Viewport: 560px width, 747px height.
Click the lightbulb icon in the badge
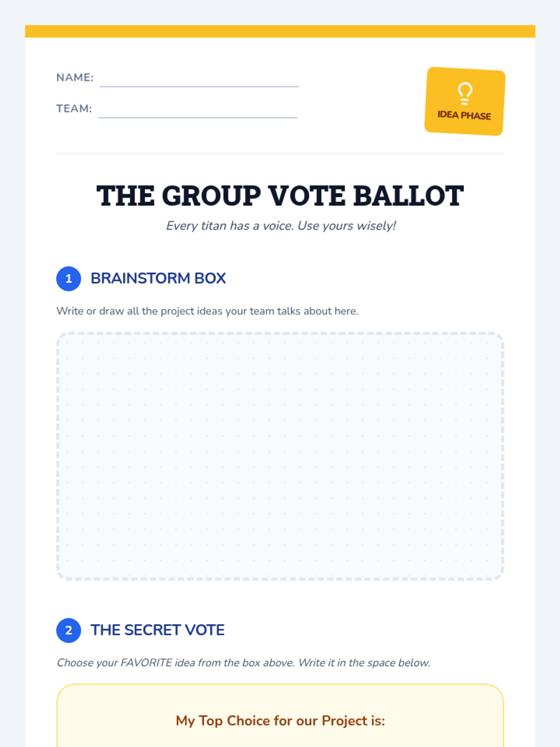[x=465, y=93]
